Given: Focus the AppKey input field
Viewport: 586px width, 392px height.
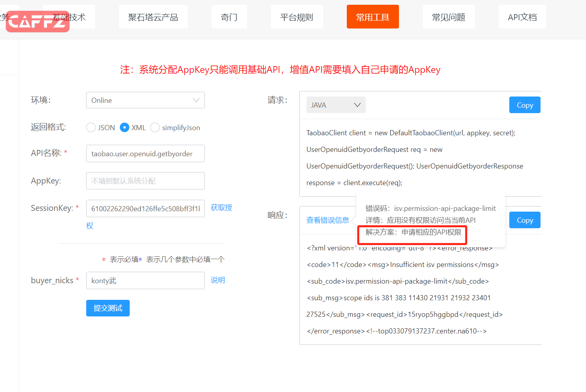Looking at the screenshot, I should [145, 181].
